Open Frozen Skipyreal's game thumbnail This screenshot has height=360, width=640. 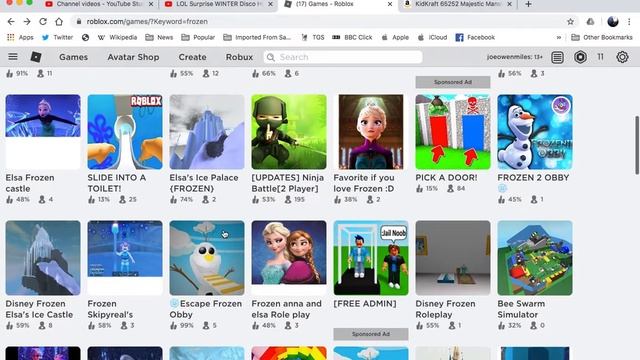point(125,258)
